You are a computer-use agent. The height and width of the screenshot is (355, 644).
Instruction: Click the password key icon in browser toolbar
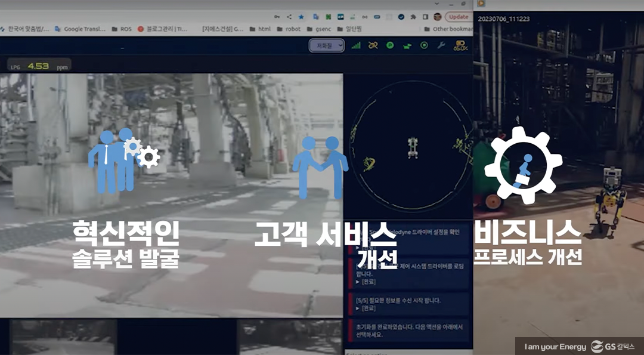pyautogui.click(x=277, y=17)
